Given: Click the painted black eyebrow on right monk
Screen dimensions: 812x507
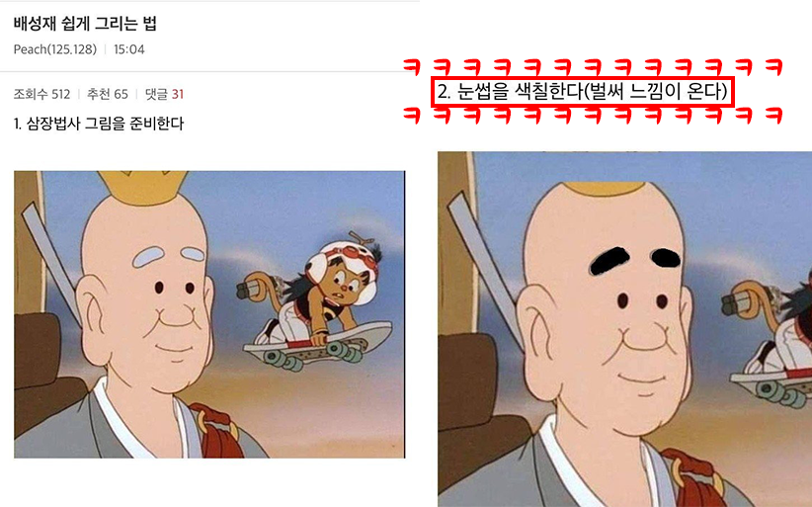Looking at the screenshot, I should 609,261.
